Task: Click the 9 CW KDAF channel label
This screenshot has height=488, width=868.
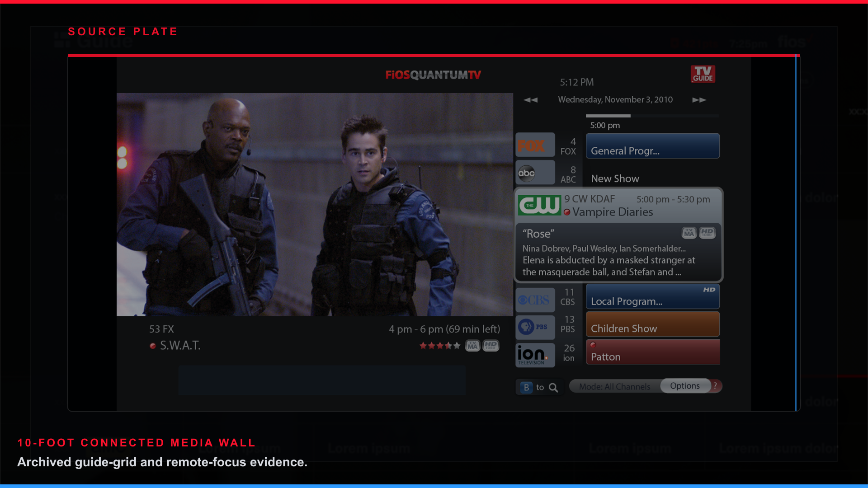Action: (x=590, y=199)
